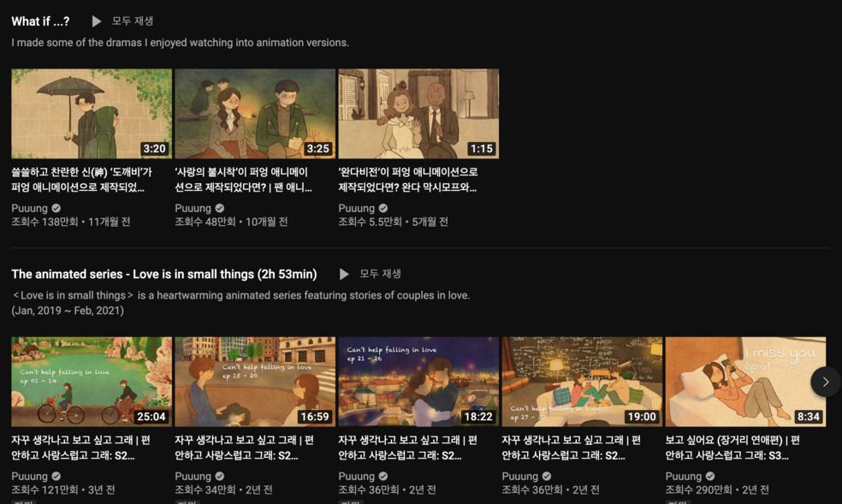Viewport: 842px width, 504px height.
Task: Open the 18:22 night city thumbnail
Action: 418,382
